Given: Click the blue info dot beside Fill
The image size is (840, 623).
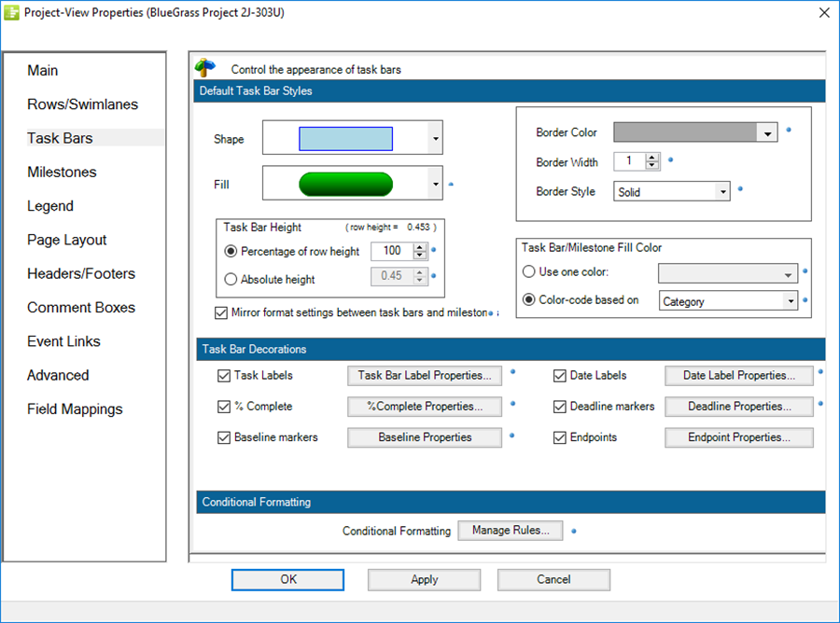Looking at the screenshot, I should (451, 186).
